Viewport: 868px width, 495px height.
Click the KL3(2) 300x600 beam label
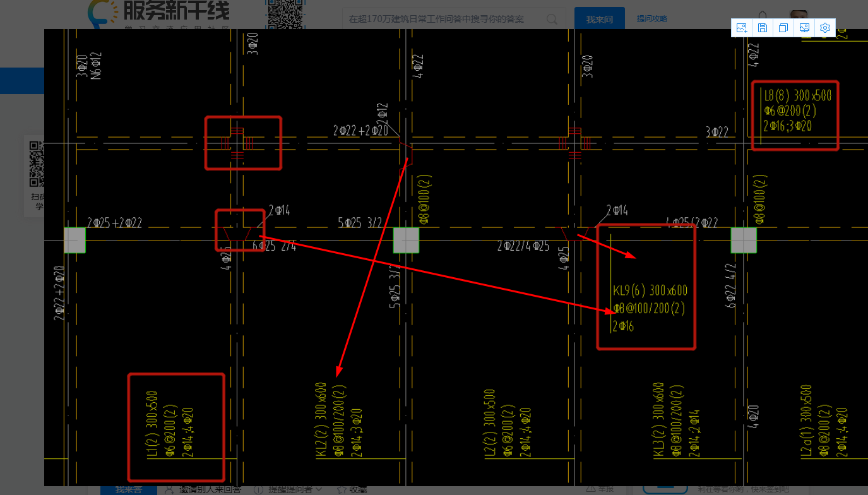coord(659,419)
